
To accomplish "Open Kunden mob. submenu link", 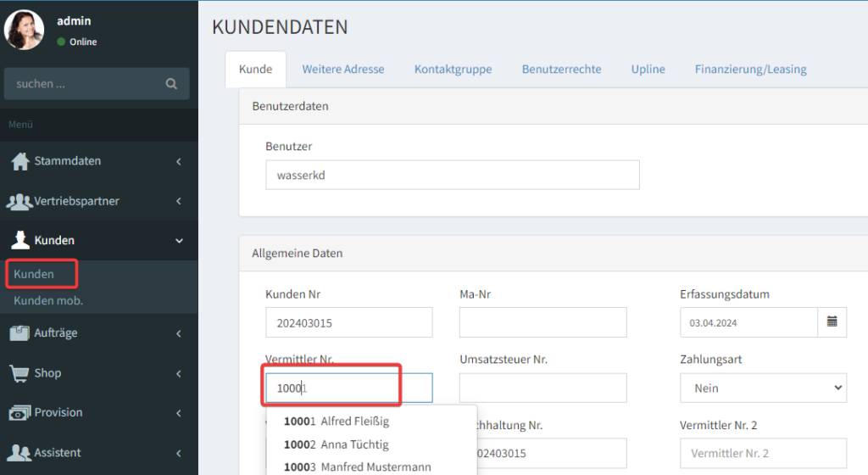I will click(48, 300).
